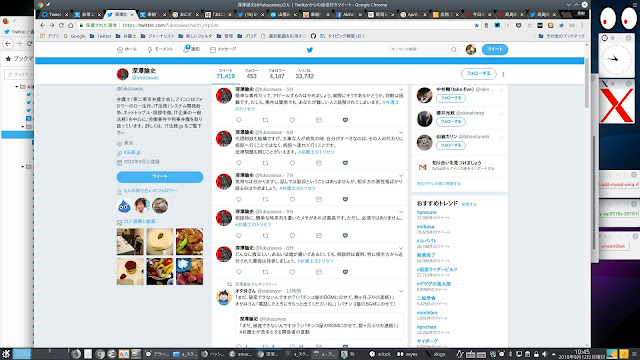Dismiss the @okinahimeji follow suggestion
The image size is (640, 360).
tap(502, 113)
